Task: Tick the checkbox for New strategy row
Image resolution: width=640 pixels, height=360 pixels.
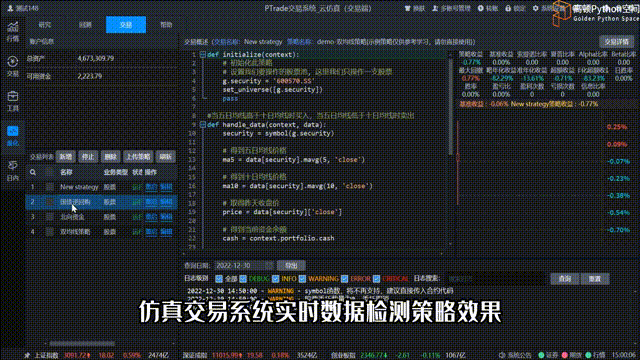Action: tap(50, 187)
